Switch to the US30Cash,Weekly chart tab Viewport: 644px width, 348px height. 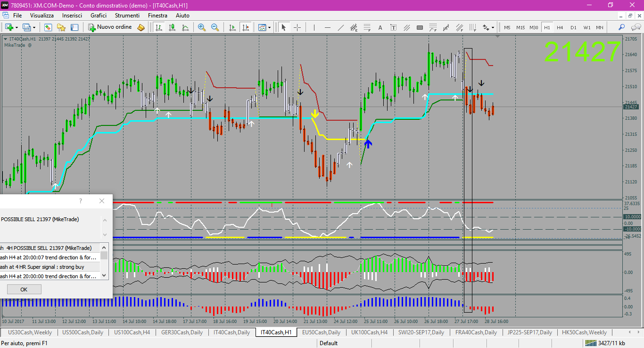30,332
